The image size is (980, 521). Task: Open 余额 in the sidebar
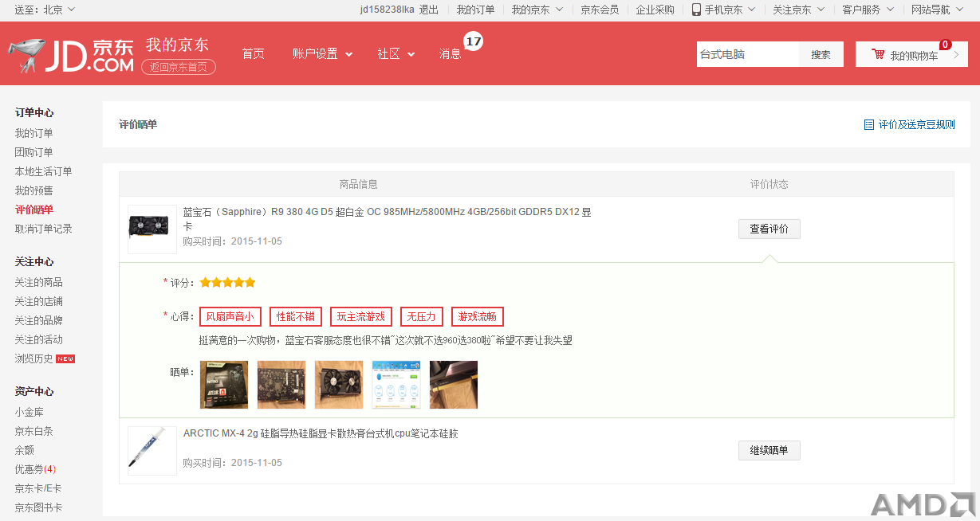pos(24,450)
